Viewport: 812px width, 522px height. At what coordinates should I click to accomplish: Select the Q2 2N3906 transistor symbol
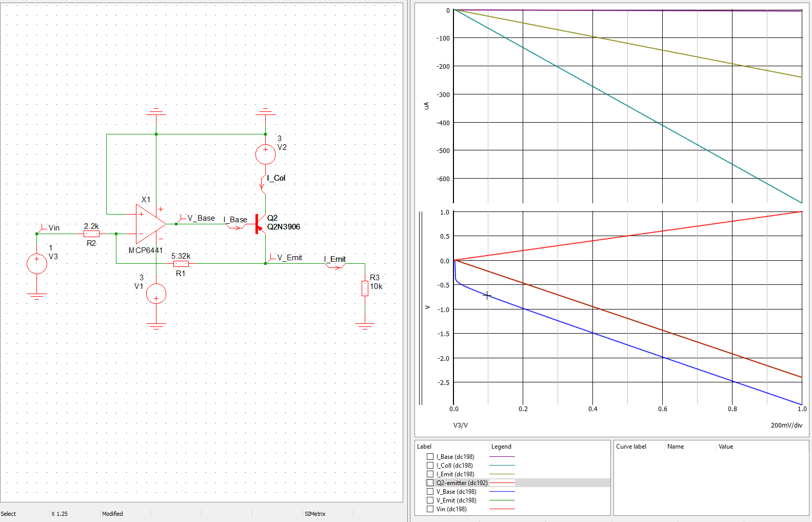coord(261,224)
